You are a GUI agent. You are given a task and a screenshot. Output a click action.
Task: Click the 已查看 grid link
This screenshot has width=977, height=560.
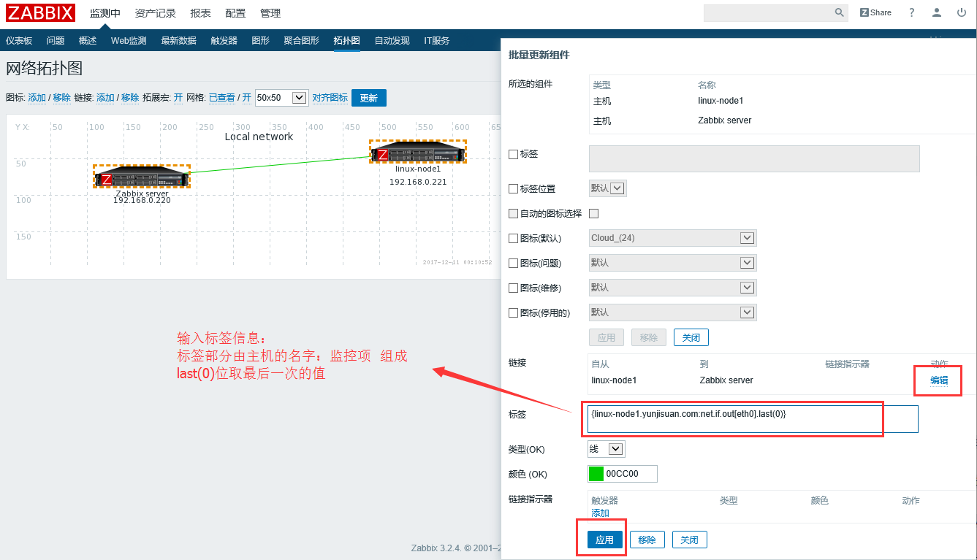pos(222,98)
